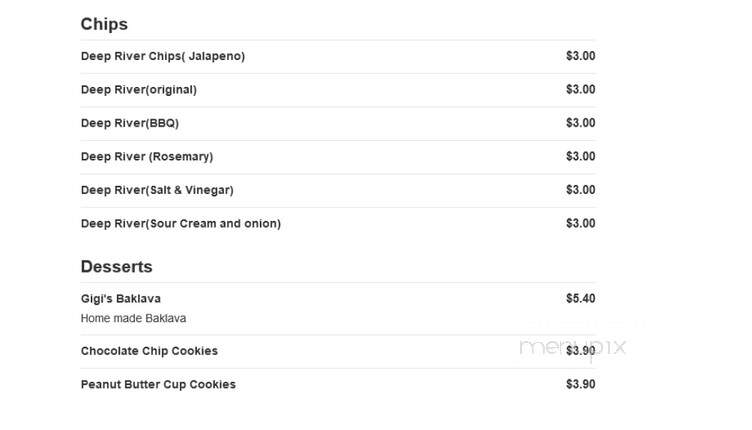The height and width of the screenshot is (430, 752).
Task: Click the Jalapeno chips $3.00 price
Action: [580, 56]
